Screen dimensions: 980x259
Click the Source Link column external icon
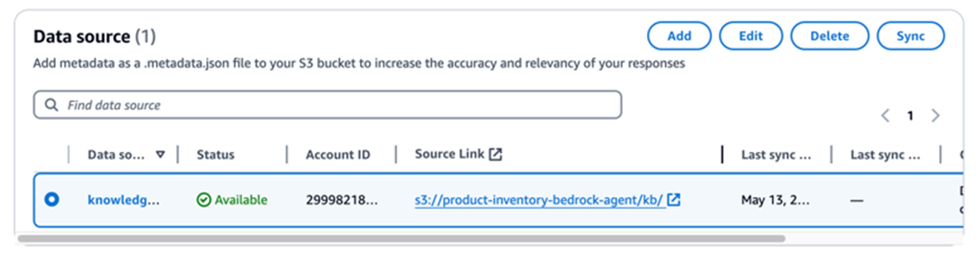point(495,154)
